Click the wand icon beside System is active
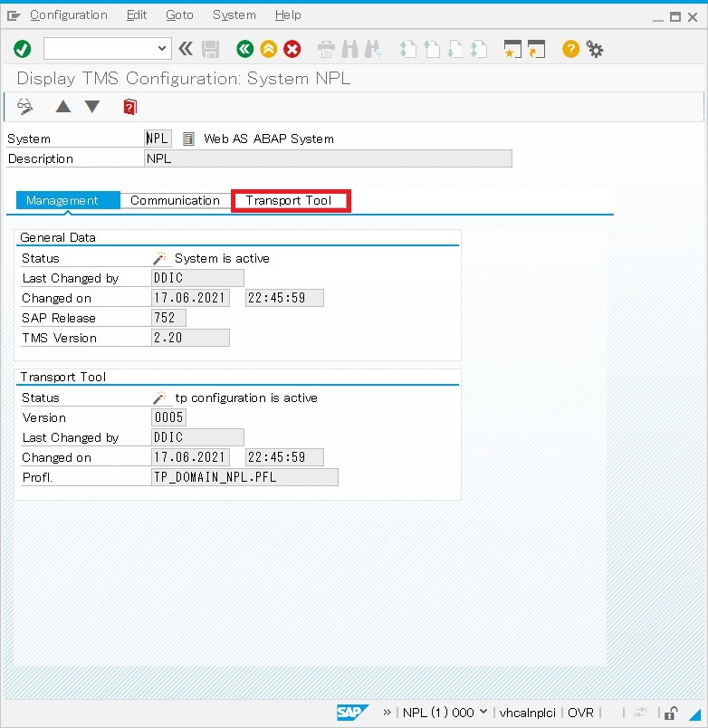This screenshot has width=708, height=728. pos(159,258)
